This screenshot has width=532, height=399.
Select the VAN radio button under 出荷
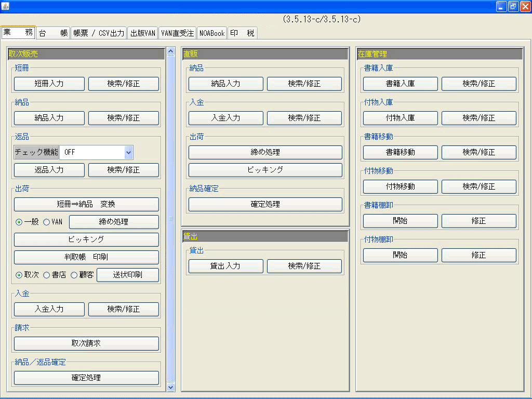click(46, 222)
